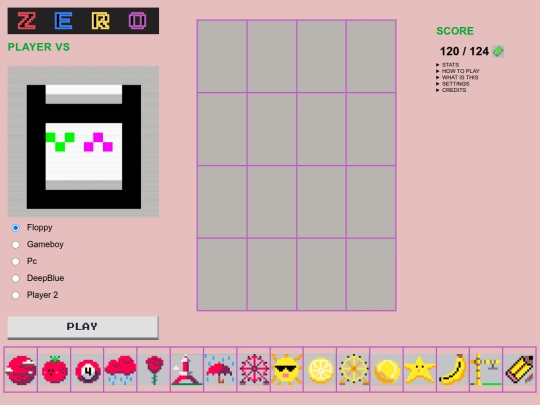Screen dimensions: 540x405
Task: Pick the red rose tile
Action: [154, 370]
